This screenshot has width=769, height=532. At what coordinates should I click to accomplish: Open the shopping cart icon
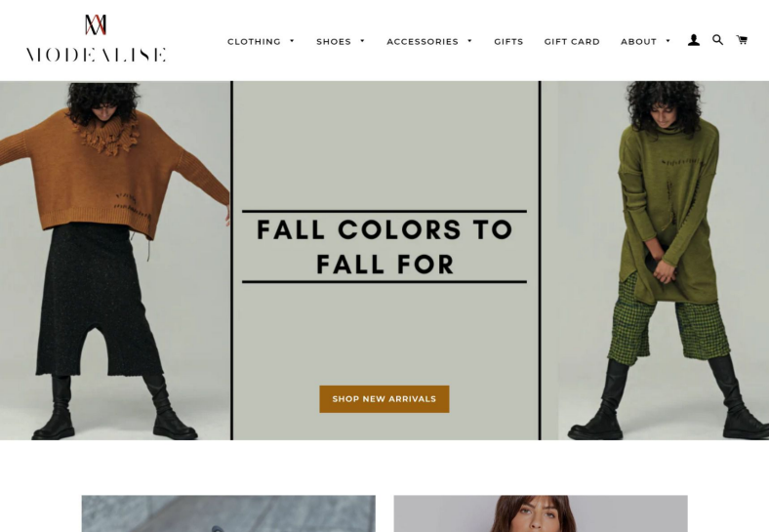tap(742, 40)
